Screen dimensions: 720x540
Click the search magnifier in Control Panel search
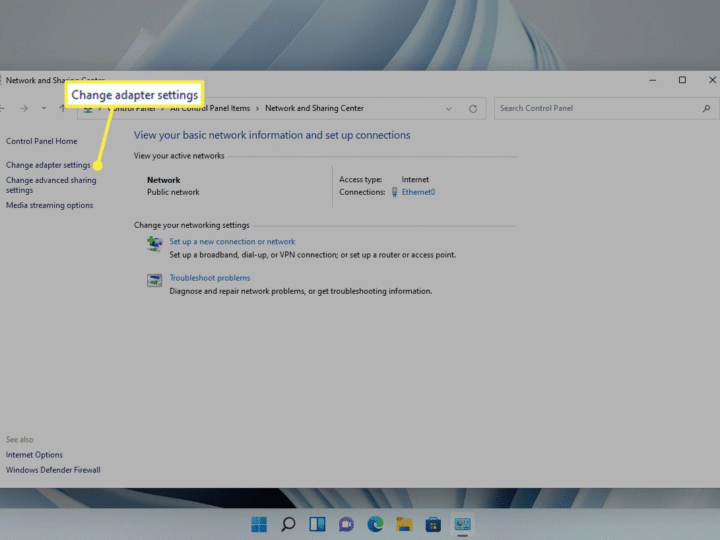706,108
